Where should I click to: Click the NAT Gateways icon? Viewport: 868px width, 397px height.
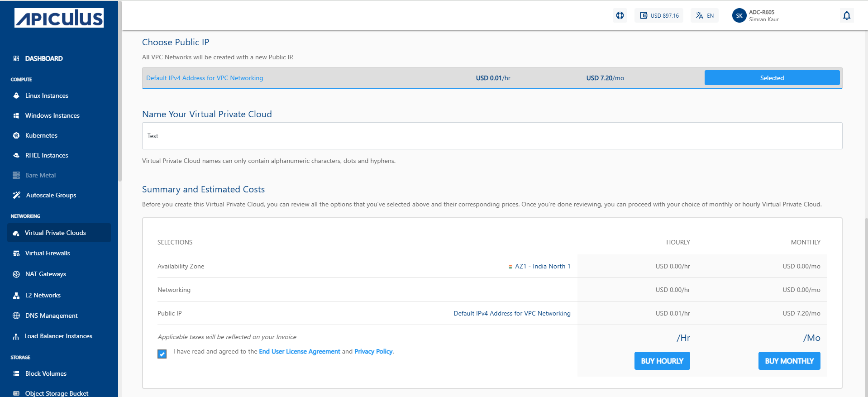point(16,274)
